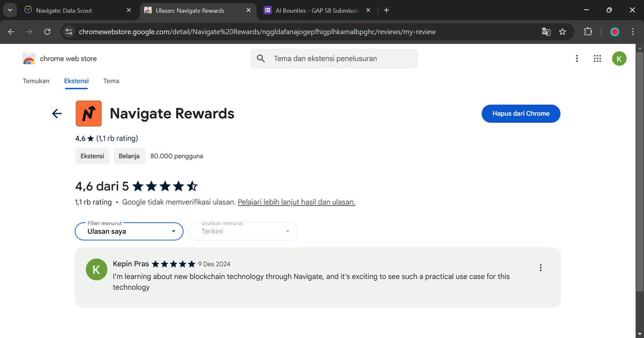Reload the current page
Screen dimensions: 644x338
(47, 32)
